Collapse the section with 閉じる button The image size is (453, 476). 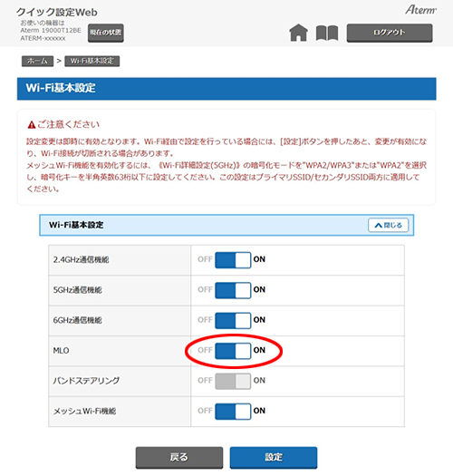(x=388, y=225)
